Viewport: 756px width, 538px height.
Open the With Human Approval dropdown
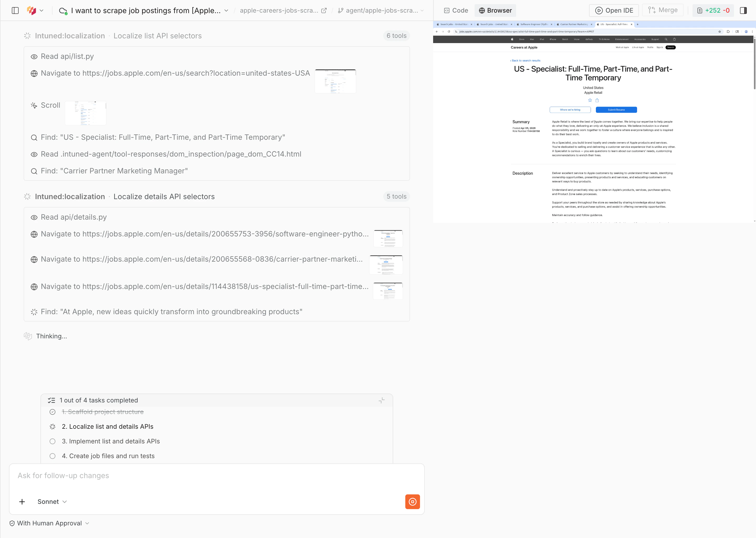[x=49, y=524]
